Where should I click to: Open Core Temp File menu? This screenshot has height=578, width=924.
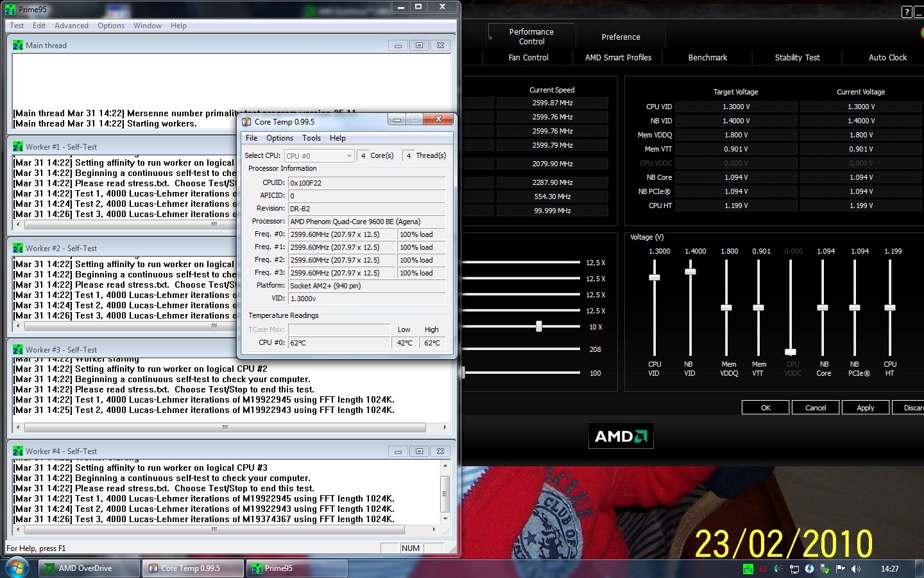pos(252,138)
